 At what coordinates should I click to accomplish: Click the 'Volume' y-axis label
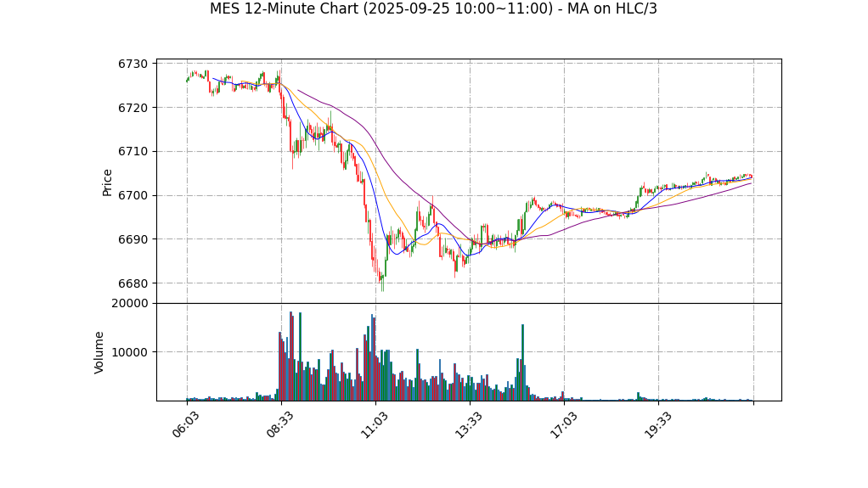pyautogui.click(x=99, y=352)
